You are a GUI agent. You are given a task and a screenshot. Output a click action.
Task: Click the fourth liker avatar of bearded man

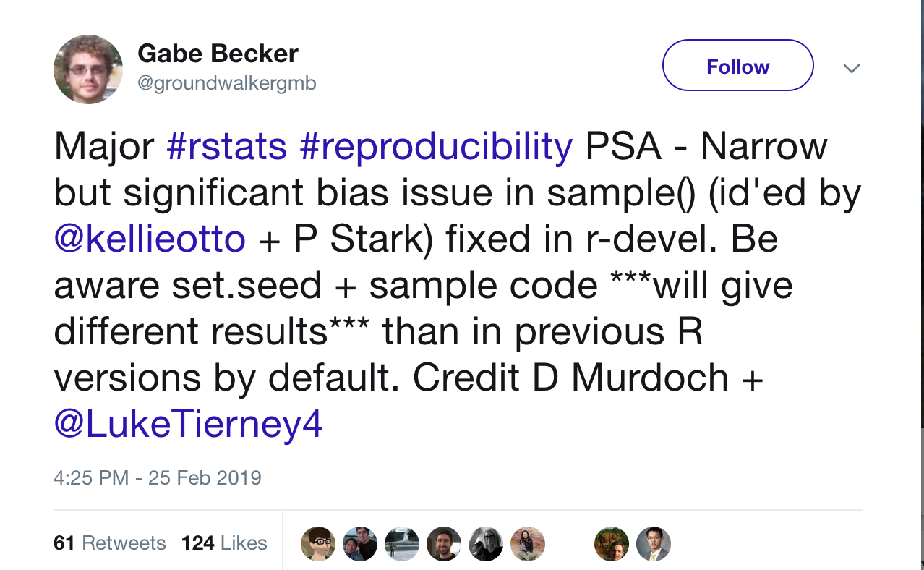coord(444,544)
